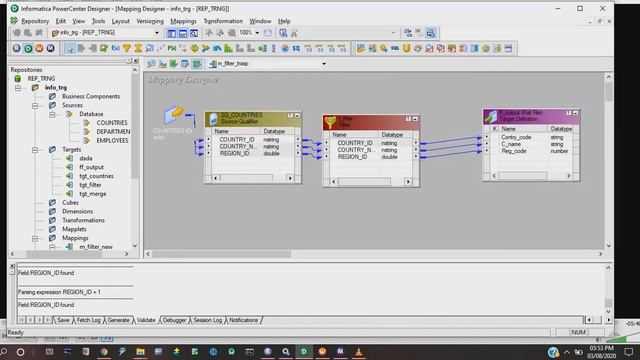Open the Repository menu
The height and width of the screenshot is (360, 640).
tap(35, 21)
